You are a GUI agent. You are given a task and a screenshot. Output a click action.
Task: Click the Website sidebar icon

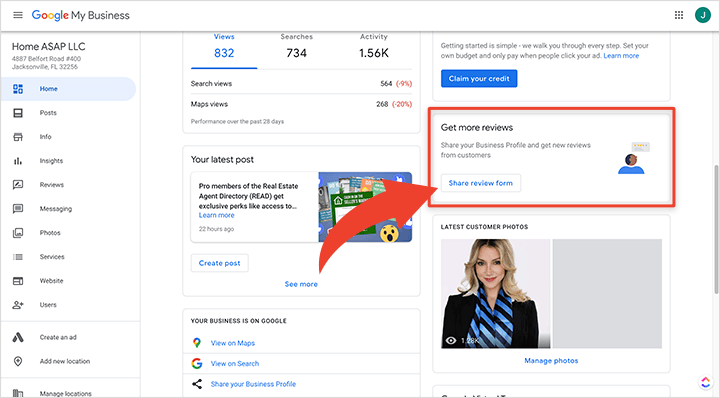tap(18, 281)
